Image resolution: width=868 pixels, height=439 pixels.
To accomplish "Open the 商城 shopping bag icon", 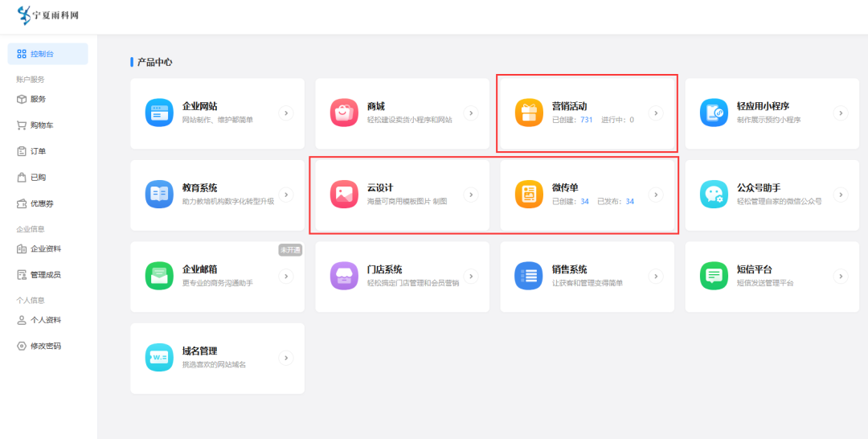I will (x=344, y=113).
